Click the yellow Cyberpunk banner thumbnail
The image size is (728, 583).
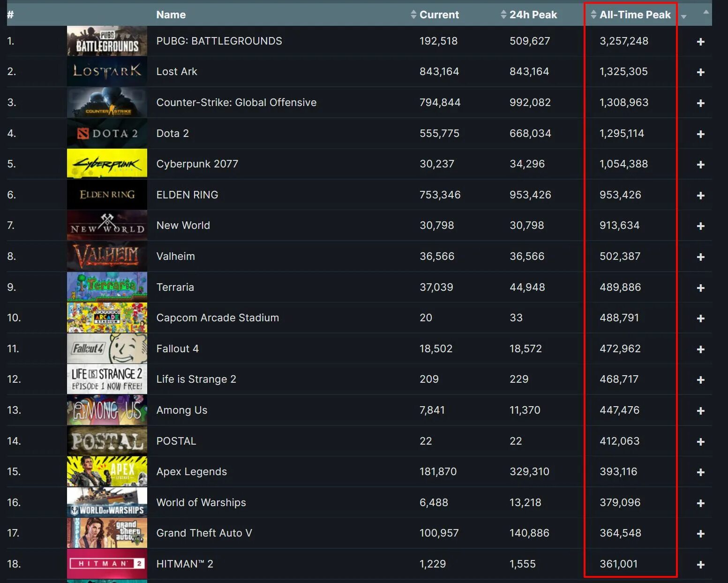[x=107, y=164]
